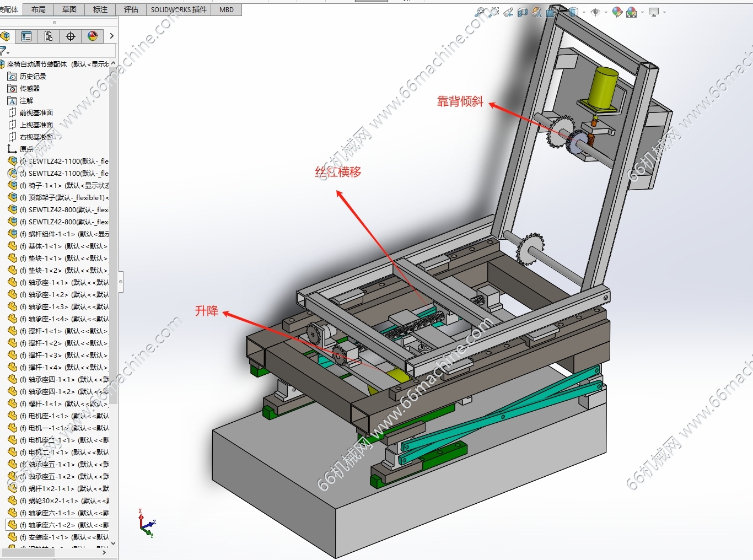Screen dimensions: 753x560
Task: Select the root 座椅自动调节装配体 tree node
Action: (x=55, y=64)
